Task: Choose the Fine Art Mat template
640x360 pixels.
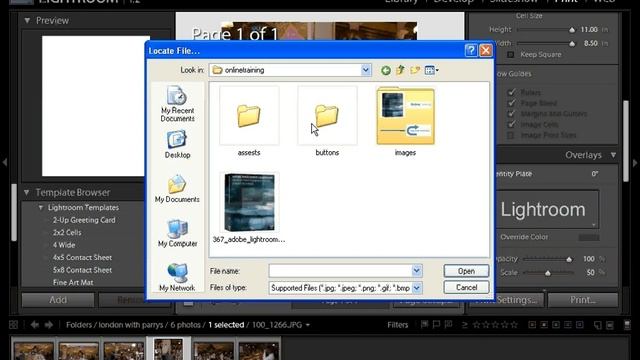Action: 73,282
